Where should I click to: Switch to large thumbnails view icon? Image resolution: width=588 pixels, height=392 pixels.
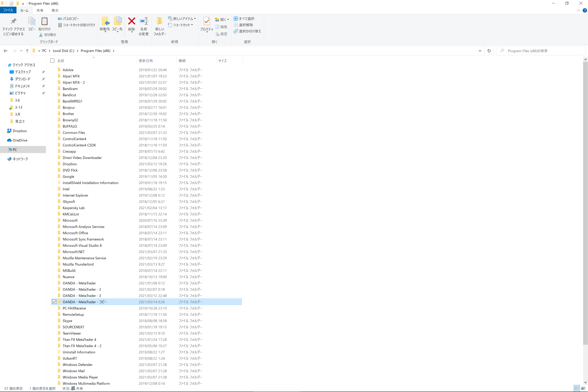583,388
